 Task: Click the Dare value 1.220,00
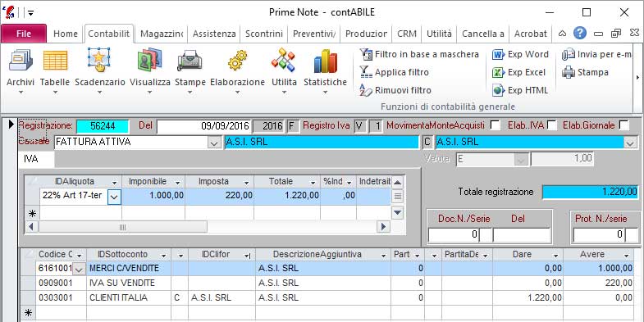[x=528, y=297]
